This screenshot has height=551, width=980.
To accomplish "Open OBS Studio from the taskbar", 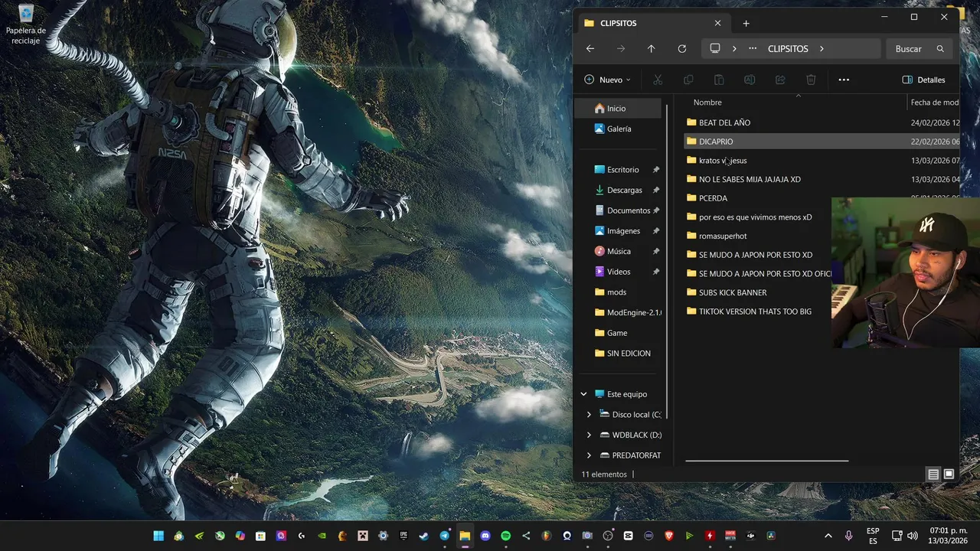I will (608, 536).
